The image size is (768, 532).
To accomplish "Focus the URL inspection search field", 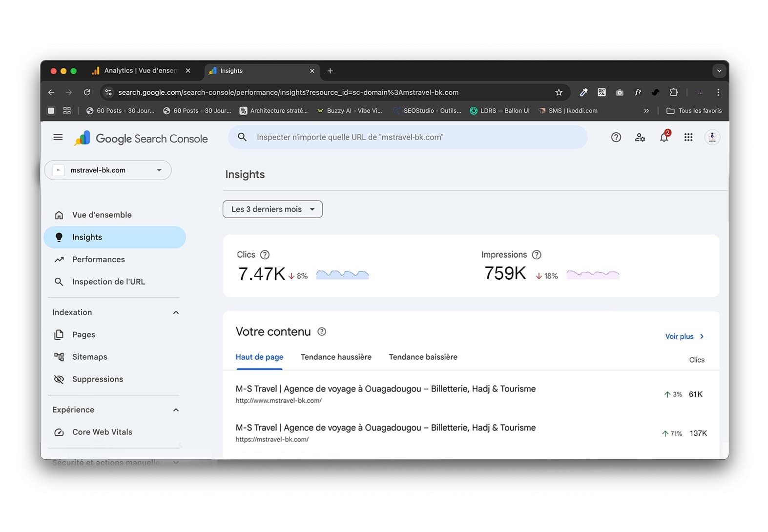I will click(x=408, y=138).
